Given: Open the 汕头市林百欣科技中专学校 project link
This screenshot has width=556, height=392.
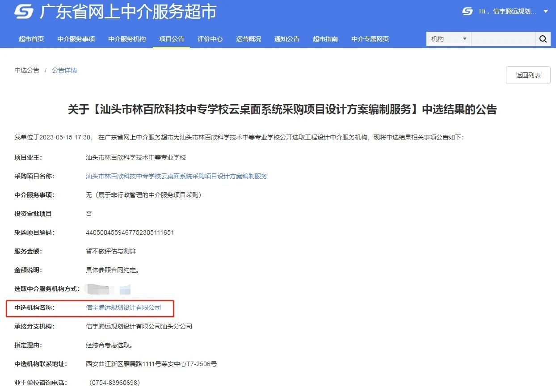Looking at the screenshot, I should pos(176,176).
